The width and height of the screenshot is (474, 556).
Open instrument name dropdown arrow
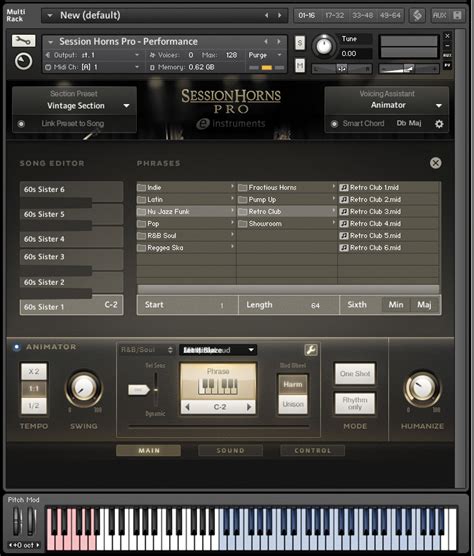tap(51, 42)
